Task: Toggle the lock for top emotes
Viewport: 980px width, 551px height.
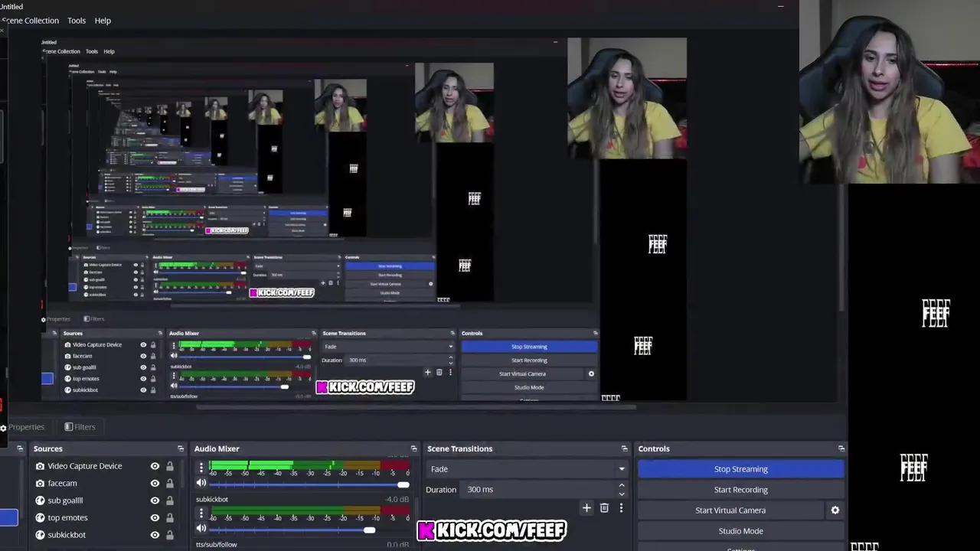Action: 169,518
